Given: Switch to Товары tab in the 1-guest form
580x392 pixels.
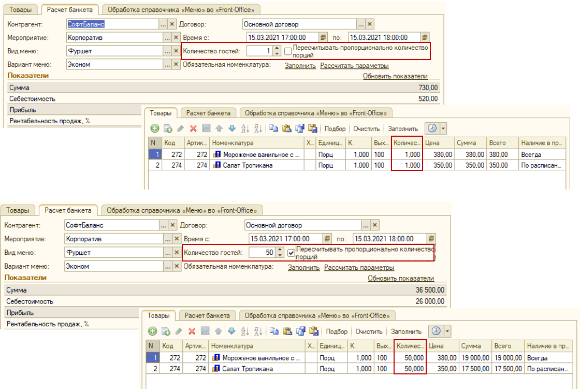Looking at the screenshot, I should tap(20, 10).
